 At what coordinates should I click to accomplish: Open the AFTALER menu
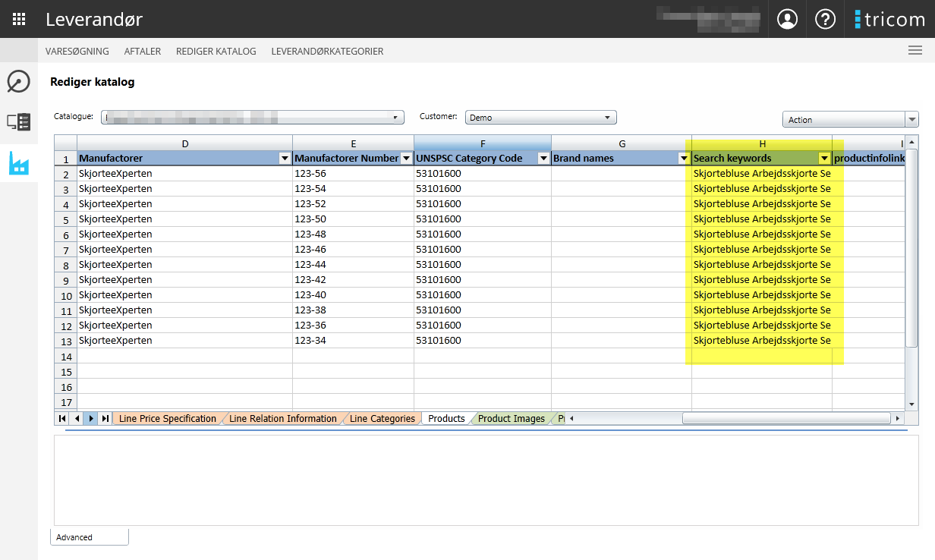pyautogui.click(x=143, y=52)
